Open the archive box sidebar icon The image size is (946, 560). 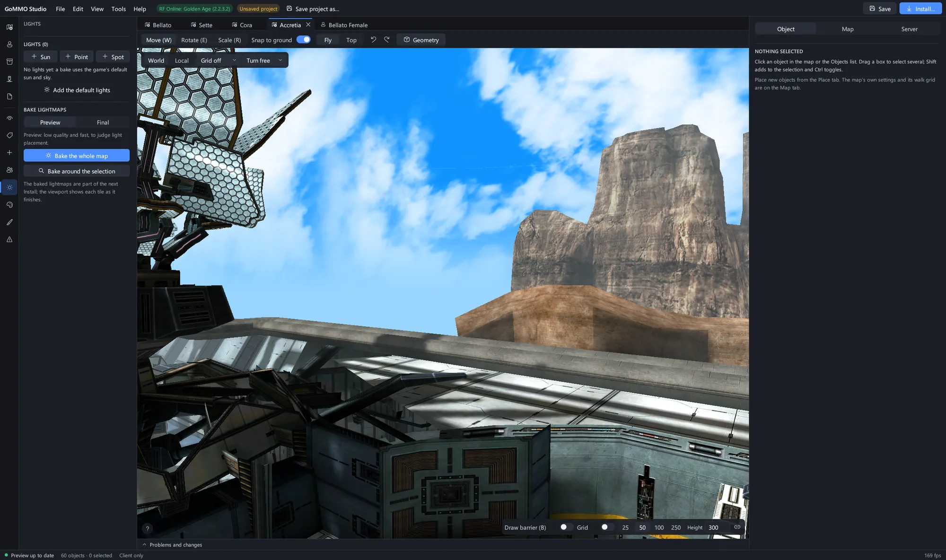point(9,61)
